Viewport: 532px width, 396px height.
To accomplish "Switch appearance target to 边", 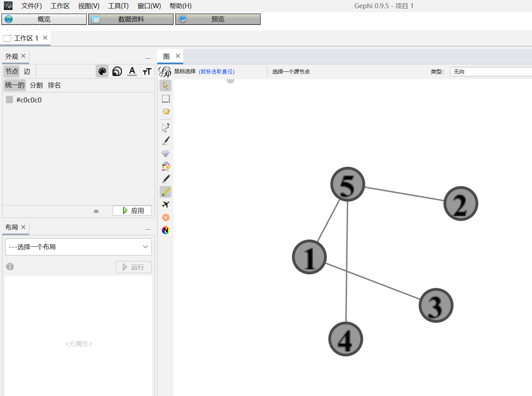I will (27, 71).
